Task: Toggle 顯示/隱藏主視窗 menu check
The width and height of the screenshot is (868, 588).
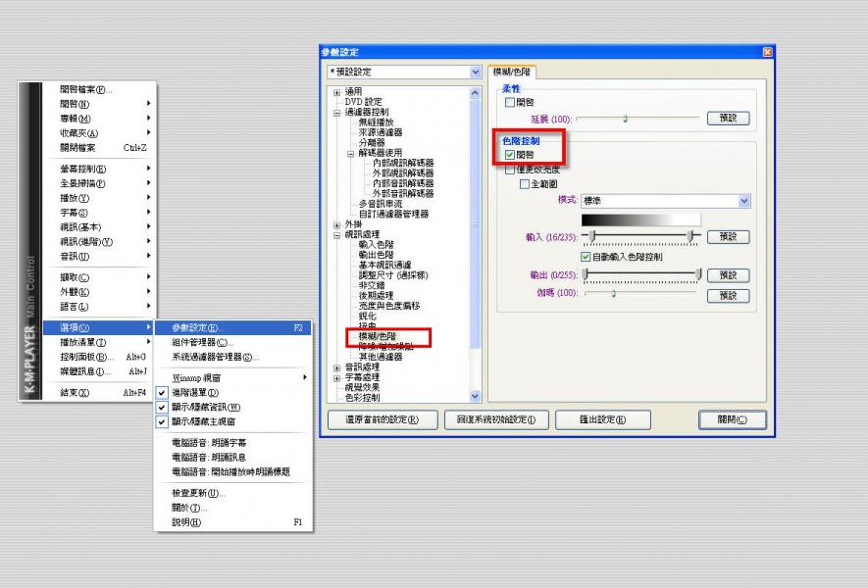Action: [x=162, y=421]
